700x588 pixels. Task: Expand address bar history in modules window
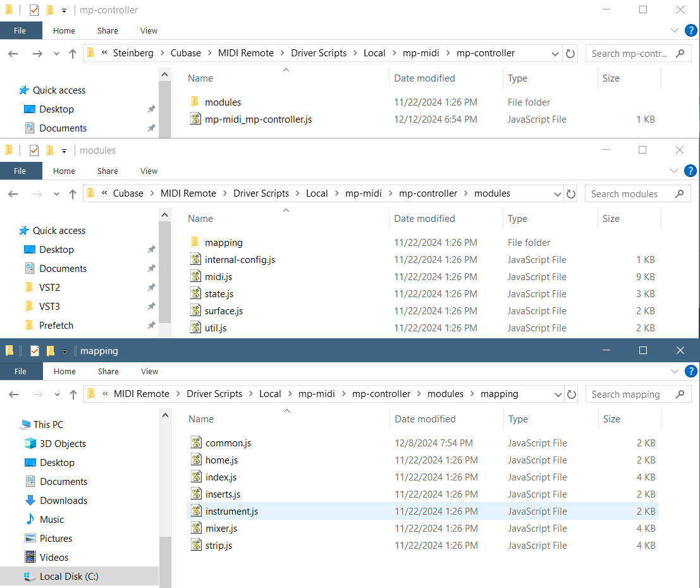tap(557, 193)
